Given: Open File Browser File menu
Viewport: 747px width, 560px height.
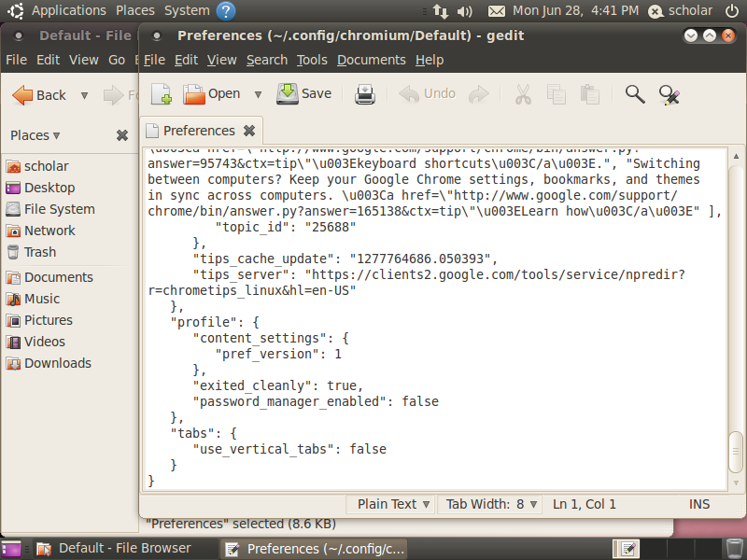Looking at the screenshot, I should click(16, 60).
